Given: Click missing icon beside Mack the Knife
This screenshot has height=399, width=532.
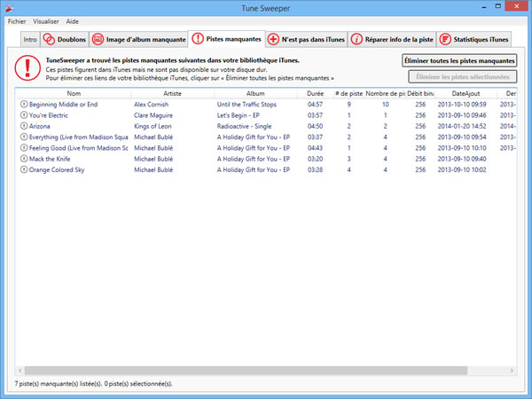Looking at the screenshot, I should [x=24, y=159].
